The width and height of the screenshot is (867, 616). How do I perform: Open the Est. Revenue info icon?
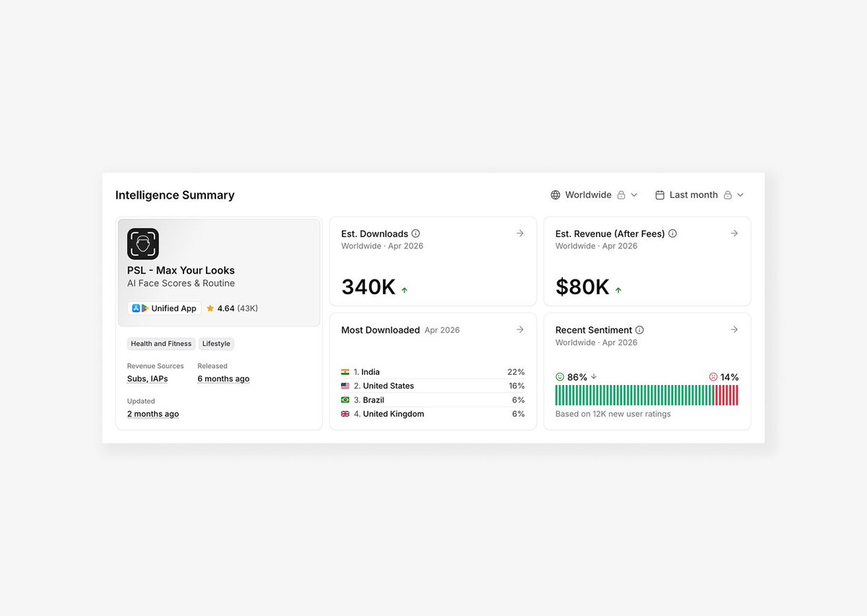click(x=673, y=233)
